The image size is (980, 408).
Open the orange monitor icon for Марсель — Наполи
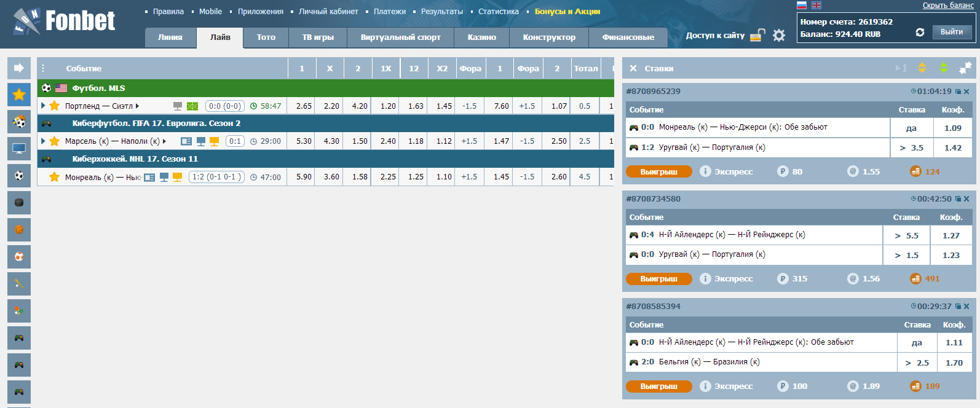pyautogui.click(x=215, y=141)
